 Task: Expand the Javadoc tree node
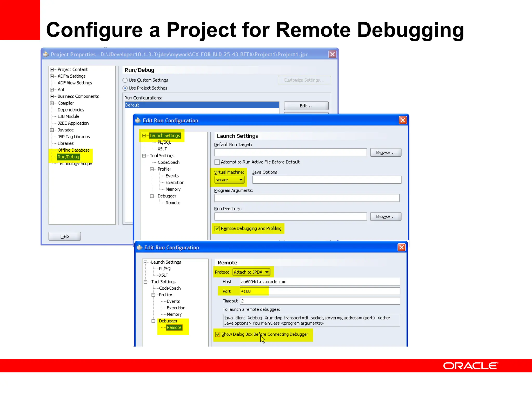point(52,130)
